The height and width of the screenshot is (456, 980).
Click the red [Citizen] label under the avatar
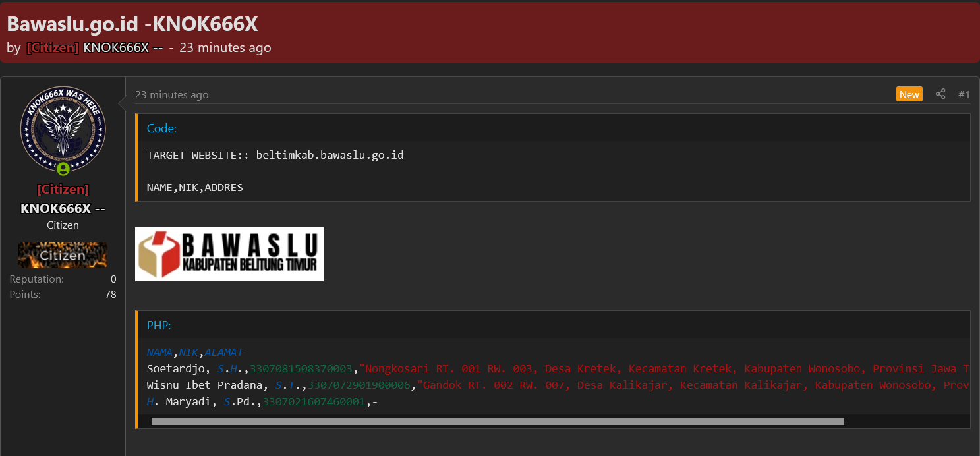(63, 190)
